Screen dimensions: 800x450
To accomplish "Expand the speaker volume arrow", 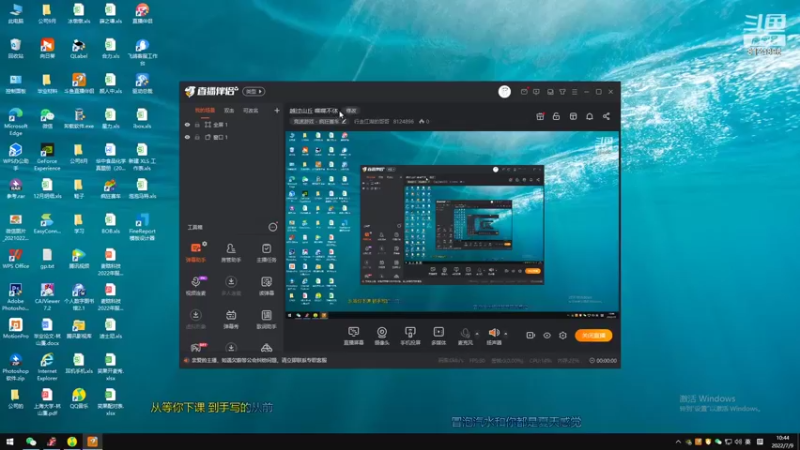I will (506, 334).
